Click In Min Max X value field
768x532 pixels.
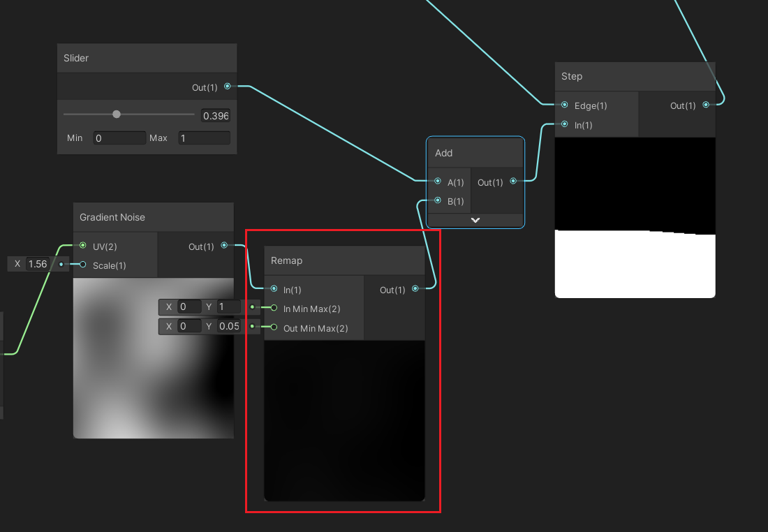coord(189,306)
